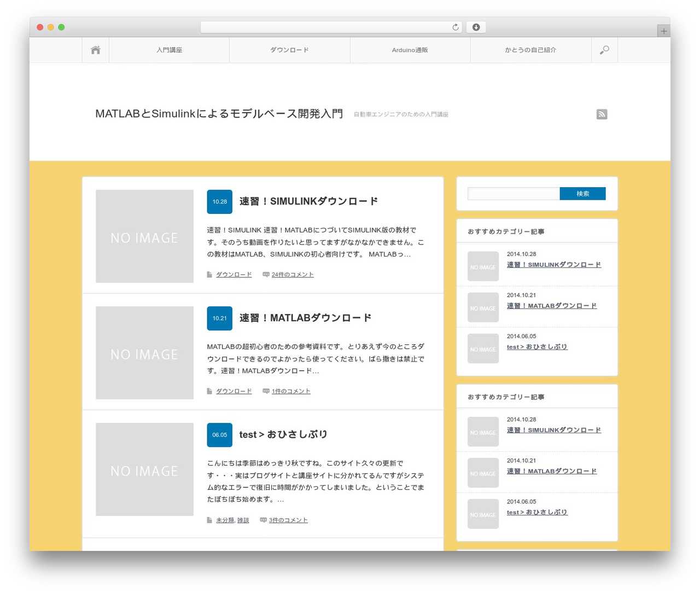
Task: Open ダウンロード category under the MATLAB post
Action: pos(234,391)
